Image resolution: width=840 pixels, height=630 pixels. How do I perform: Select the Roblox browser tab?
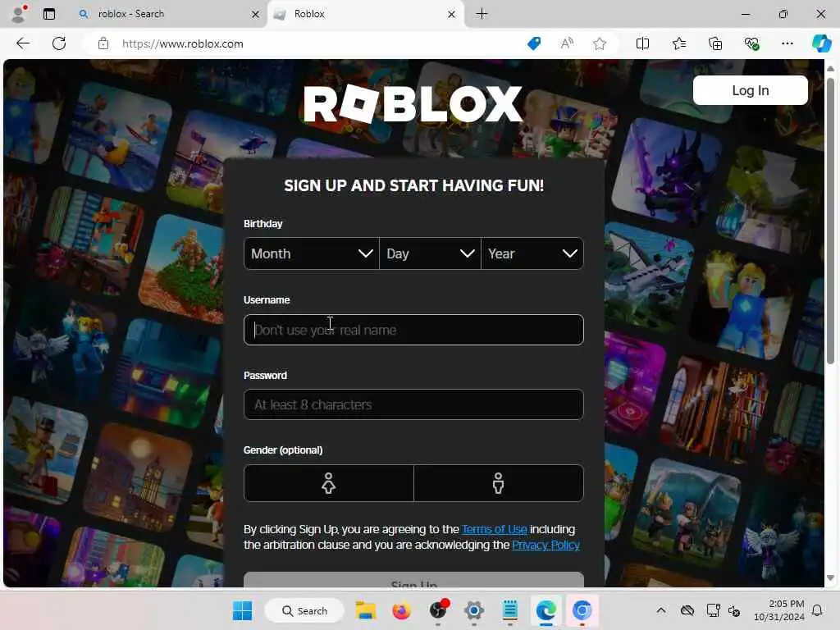365,14
